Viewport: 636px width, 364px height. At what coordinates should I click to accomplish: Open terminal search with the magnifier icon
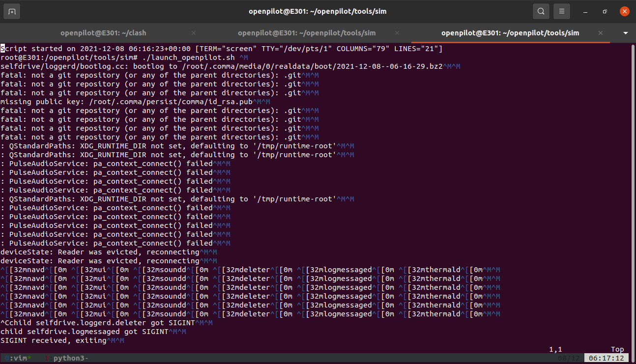coord(541,11)
